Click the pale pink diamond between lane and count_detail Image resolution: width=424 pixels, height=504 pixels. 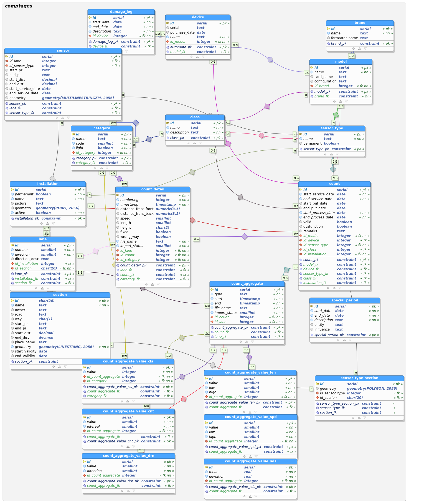coord(96,251)
